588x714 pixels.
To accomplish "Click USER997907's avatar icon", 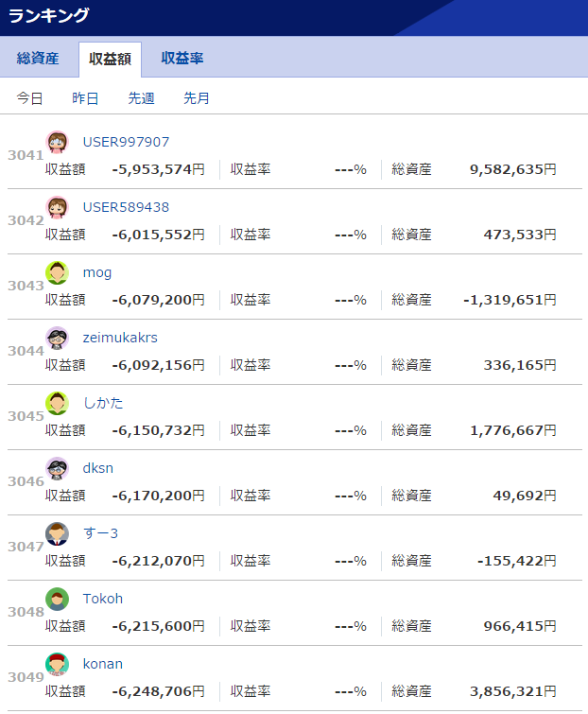I will coord(57,142).
